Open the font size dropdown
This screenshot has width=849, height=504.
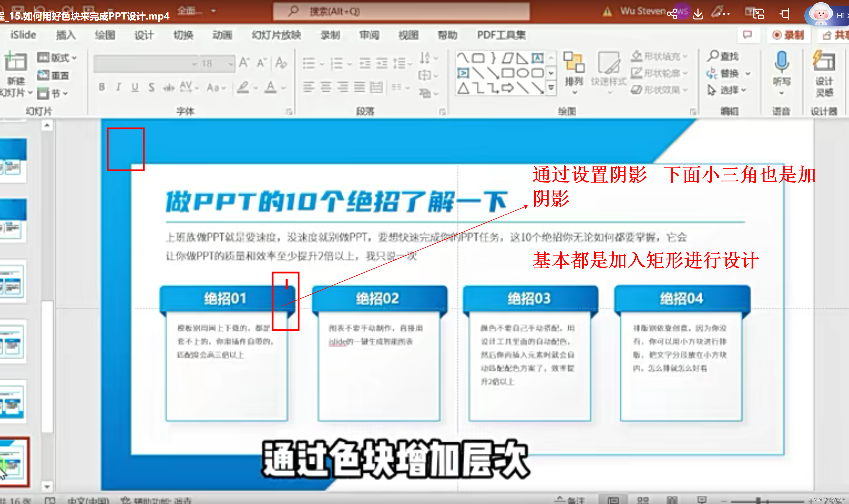pos(231,64)
